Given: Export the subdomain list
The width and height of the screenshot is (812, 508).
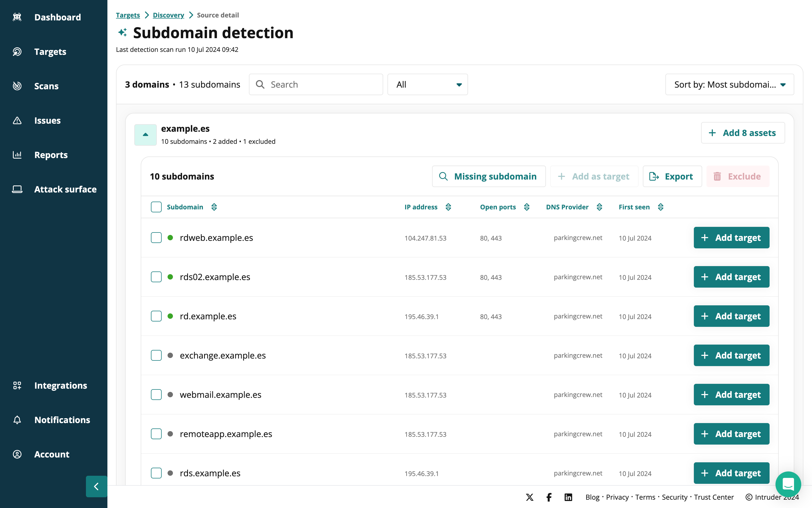Looking at the screenshot, I should pyautogui.click(x=672, y=176).
